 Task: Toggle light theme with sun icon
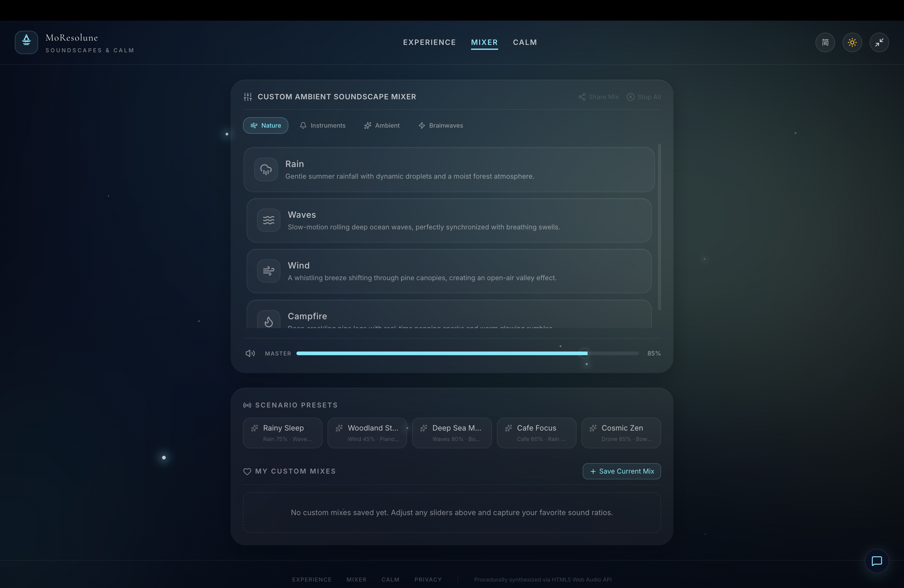(x=852, y=42)
